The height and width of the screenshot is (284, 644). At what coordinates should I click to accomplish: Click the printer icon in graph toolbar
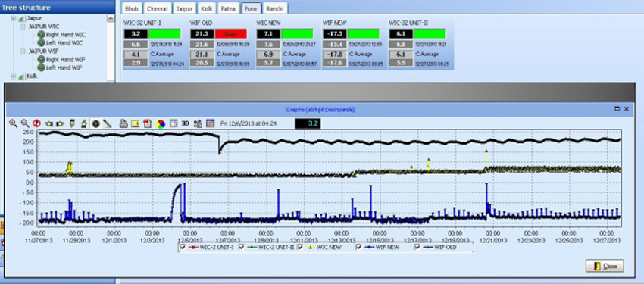point(123,123)
